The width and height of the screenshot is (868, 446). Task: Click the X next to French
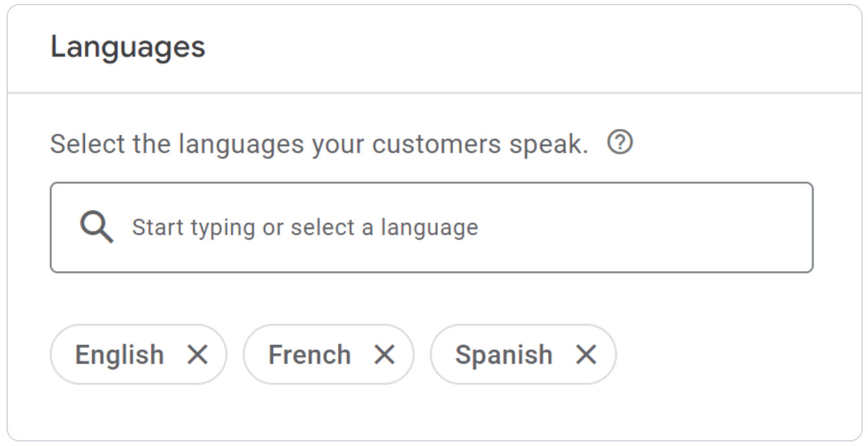point(384,355)
